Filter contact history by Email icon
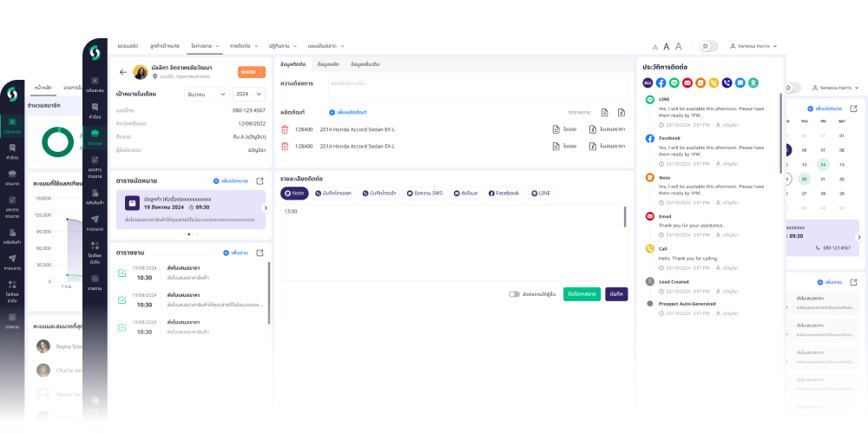 tap(687, 82)
